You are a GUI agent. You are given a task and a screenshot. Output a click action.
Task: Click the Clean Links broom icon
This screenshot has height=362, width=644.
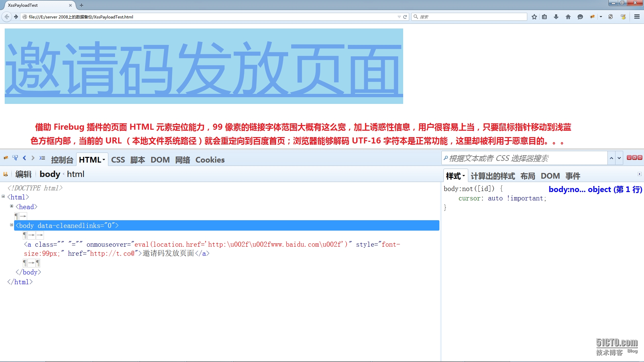(623, 17)
